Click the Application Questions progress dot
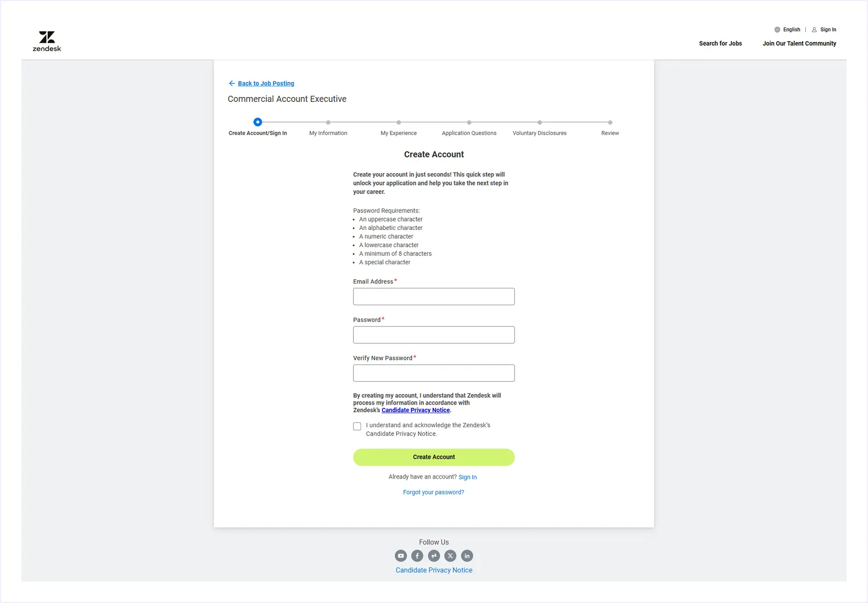The image size is (868, 603). [469, 122]
